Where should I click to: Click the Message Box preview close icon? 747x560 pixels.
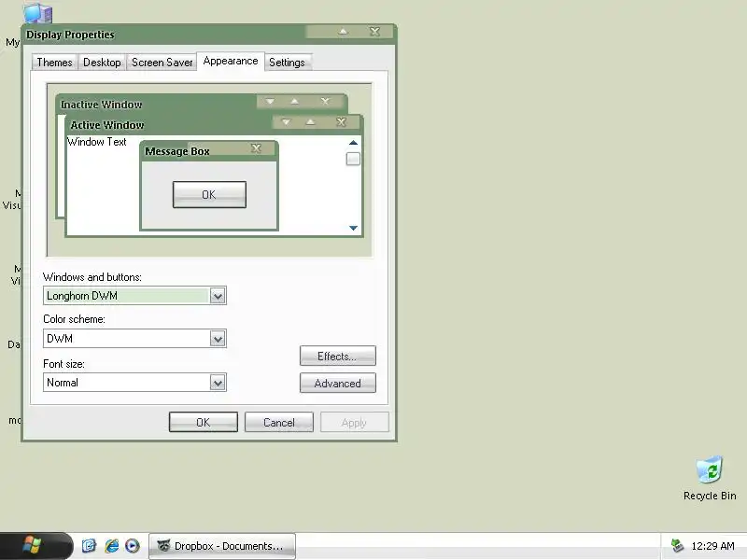[256, 148]
